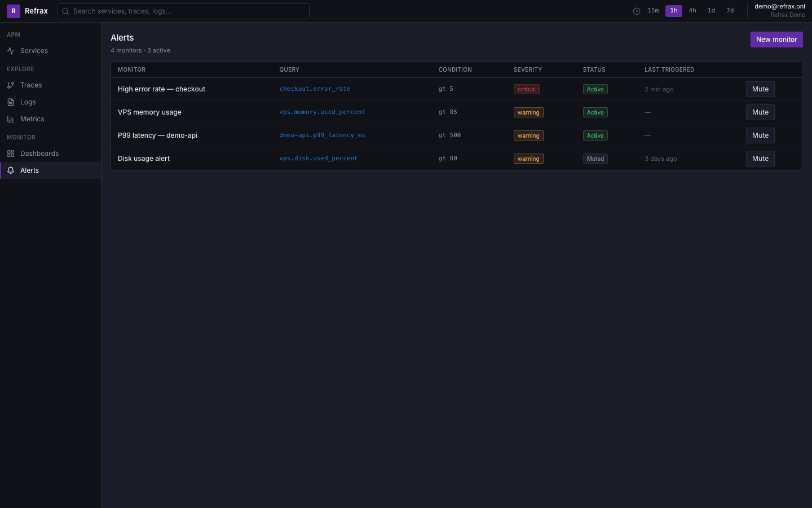Screen dimensions: 812x508
Task: Mute High error rate checkout monitor
Action: (760, 89)
